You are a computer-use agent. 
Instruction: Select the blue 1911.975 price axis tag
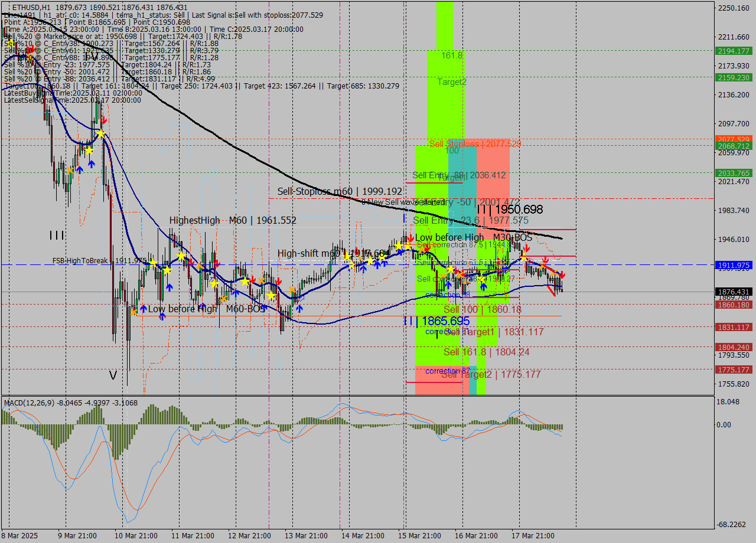[733, 266]
